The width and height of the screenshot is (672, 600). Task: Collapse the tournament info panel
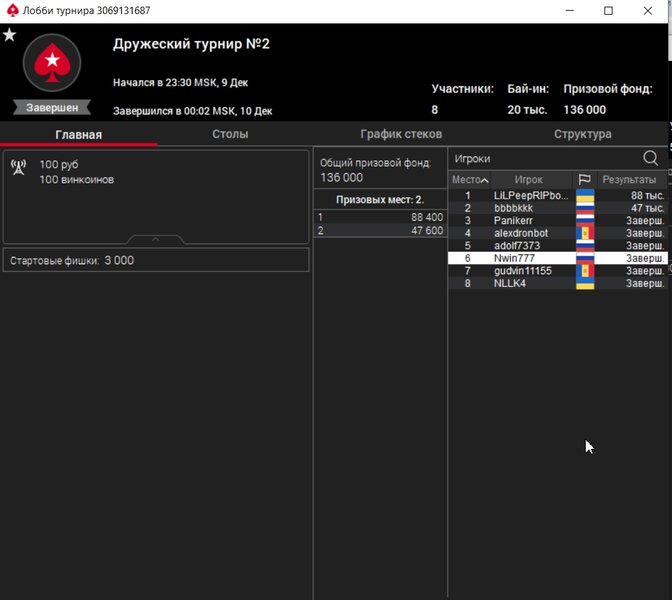click(156, 239)
